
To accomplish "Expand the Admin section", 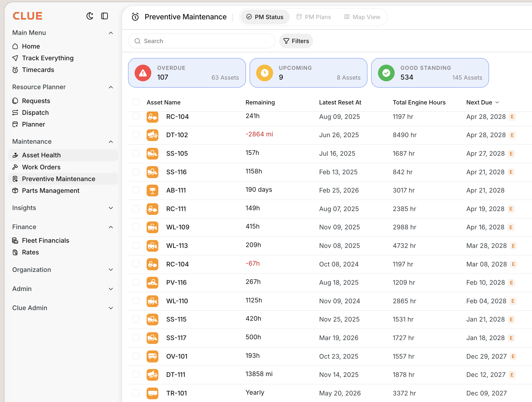I will point(111,289).
